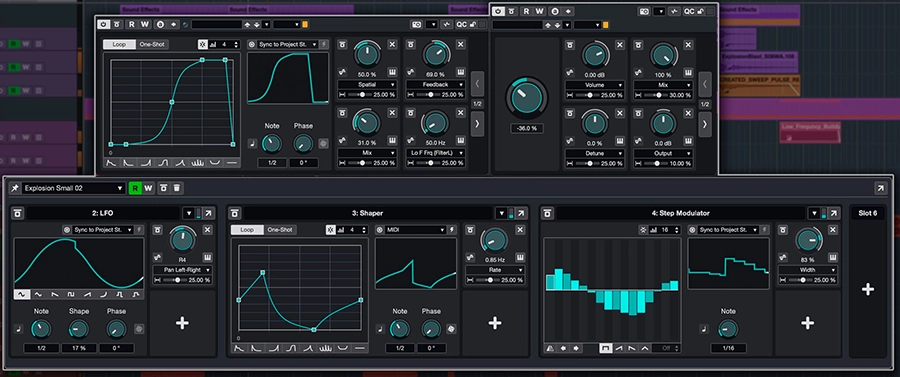Viewport: 900px width, 377px height.
Task: Click snapshot camera icon in upper Shaper window
Action: pos(416,25)
